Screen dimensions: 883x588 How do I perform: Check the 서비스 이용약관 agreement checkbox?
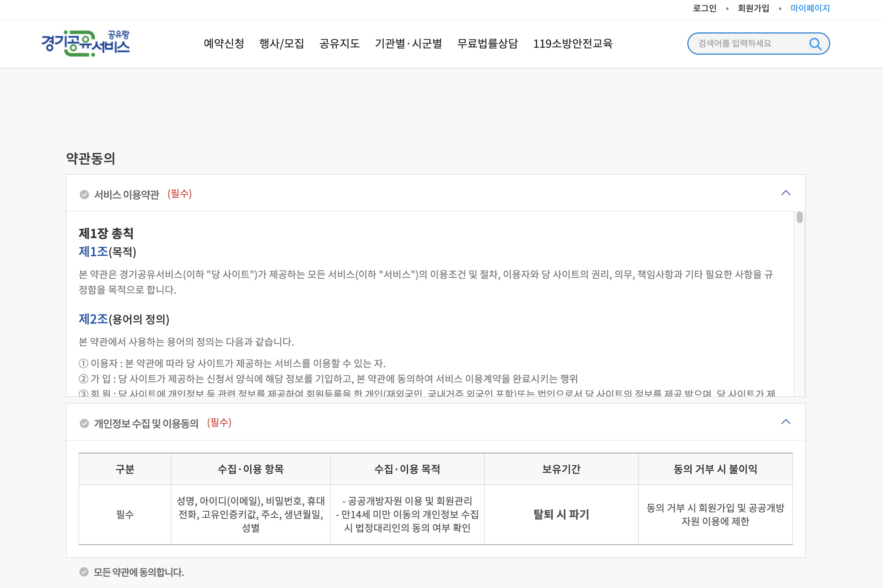tap(84, 195)
